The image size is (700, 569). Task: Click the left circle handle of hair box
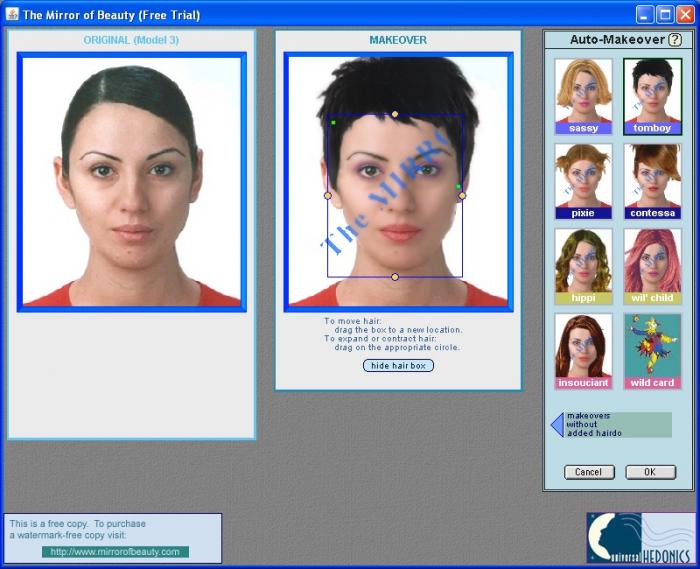coord(328,195)
